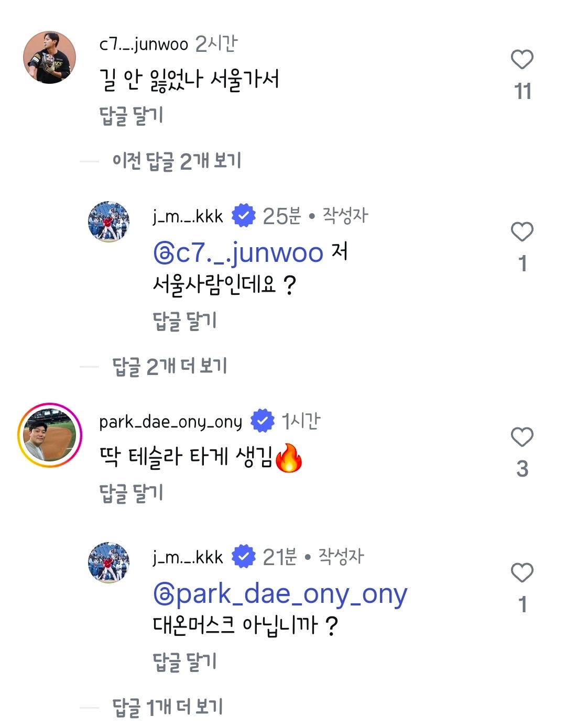Open the c7._.junwoo username
The width and height of the screenshot is (566, 728).
tap(144, 45)
